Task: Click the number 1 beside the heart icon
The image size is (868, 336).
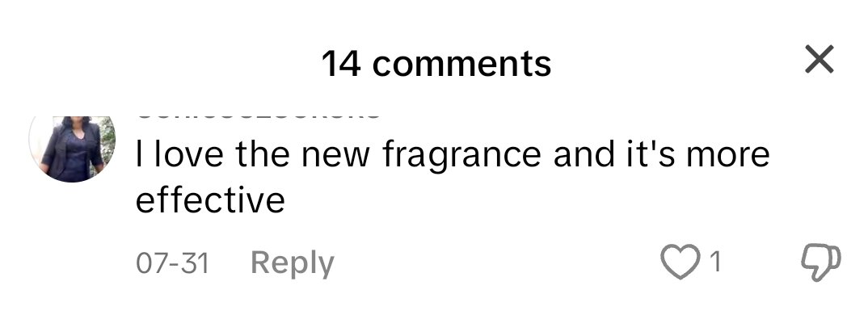Action: tap(715, 262)
